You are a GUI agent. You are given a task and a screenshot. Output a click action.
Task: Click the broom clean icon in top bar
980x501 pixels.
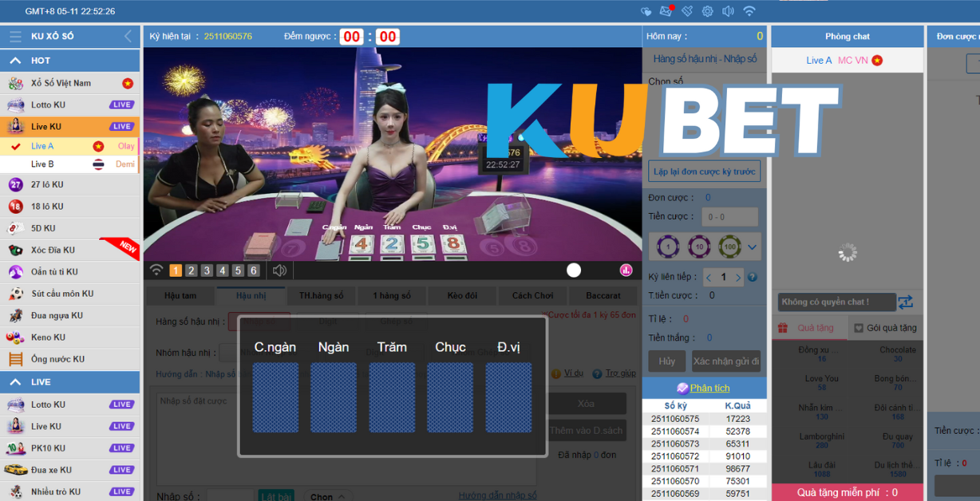[x=687, y=11]
